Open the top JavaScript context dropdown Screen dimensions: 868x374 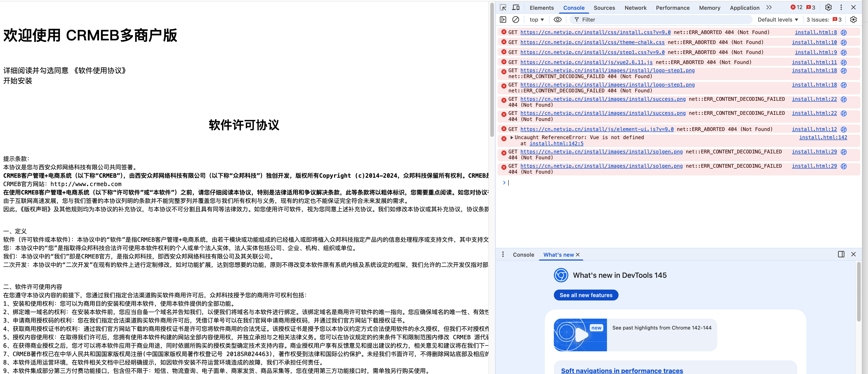click(536, 20)
